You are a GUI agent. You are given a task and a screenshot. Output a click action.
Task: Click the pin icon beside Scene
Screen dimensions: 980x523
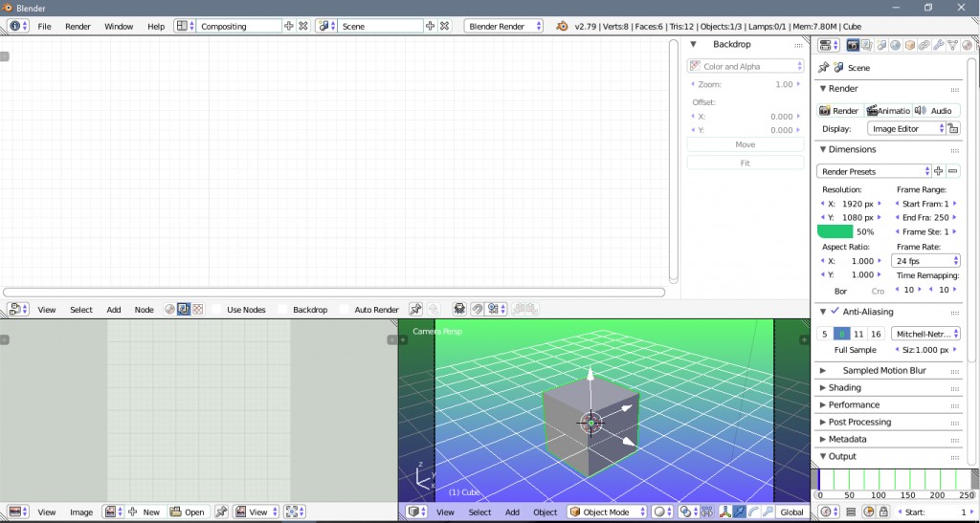823,68
